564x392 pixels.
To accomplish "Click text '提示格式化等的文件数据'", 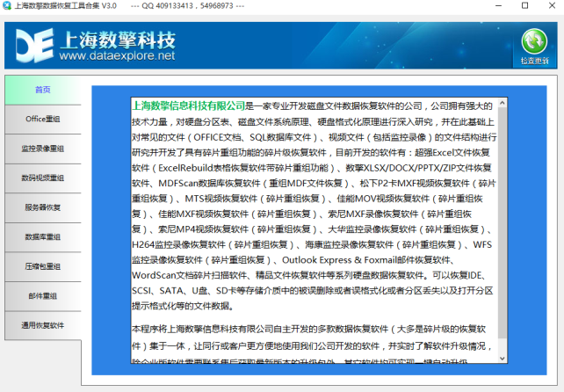I will (181, 306).
